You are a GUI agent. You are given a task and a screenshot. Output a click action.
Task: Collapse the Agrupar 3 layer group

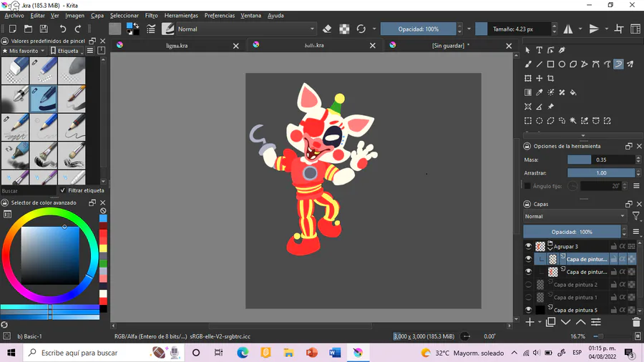(x=550, y=249)
